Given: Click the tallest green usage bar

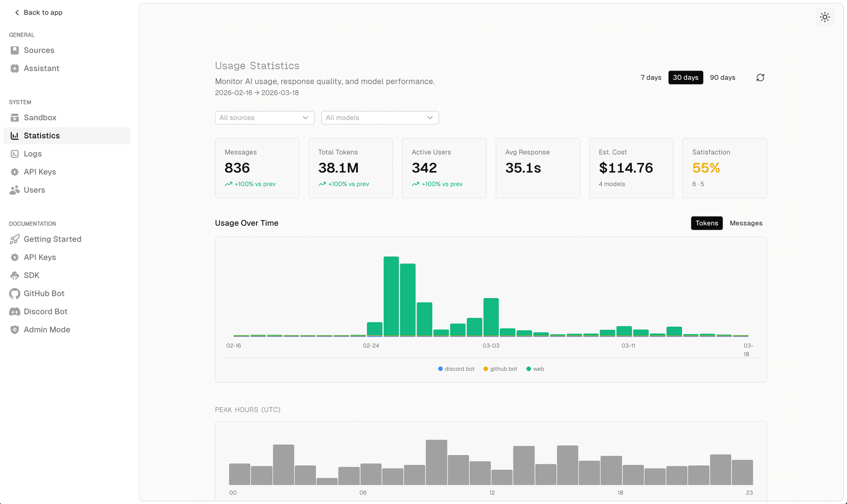Looking at the screenshot, I should pos(391,295).
